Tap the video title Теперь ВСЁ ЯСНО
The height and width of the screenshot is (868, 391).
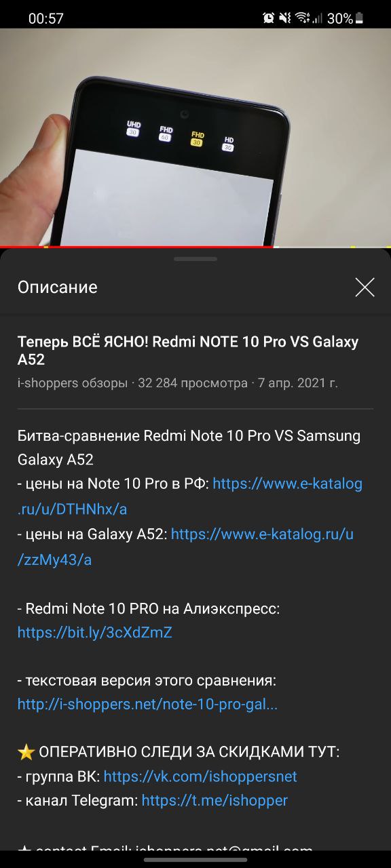(188, 351)
